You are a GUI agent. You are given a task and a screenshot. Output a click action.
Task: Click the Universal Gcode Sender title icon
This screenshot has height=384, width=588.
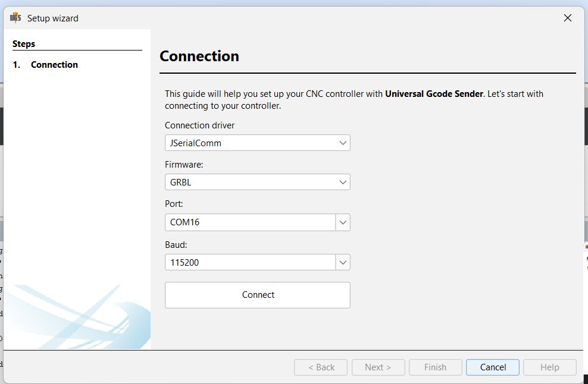tap(15, 18)
